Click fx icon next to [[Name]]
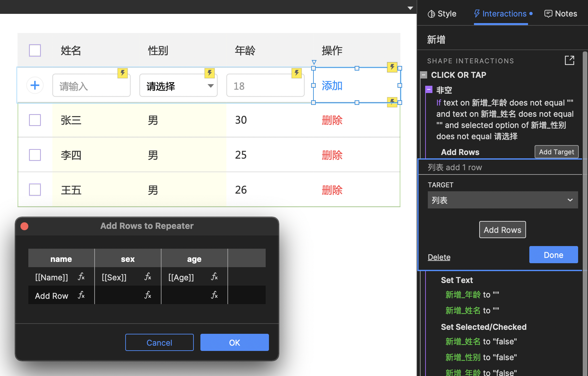Image resolution: width=588 pixels, height=376 pixels. pyautogui.click(x=81, y=277)
